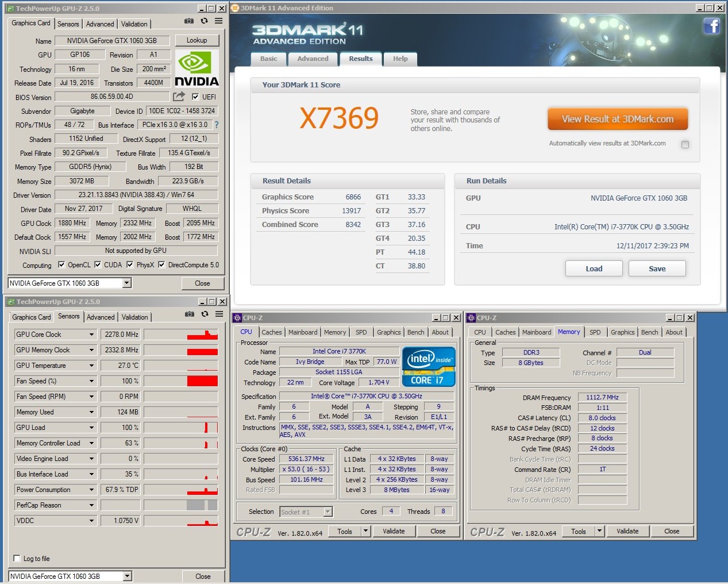The height and width of the screenshot is (584, 728).
Task: Open the Memory Used sensor dropdown
Action: [91, 412]
